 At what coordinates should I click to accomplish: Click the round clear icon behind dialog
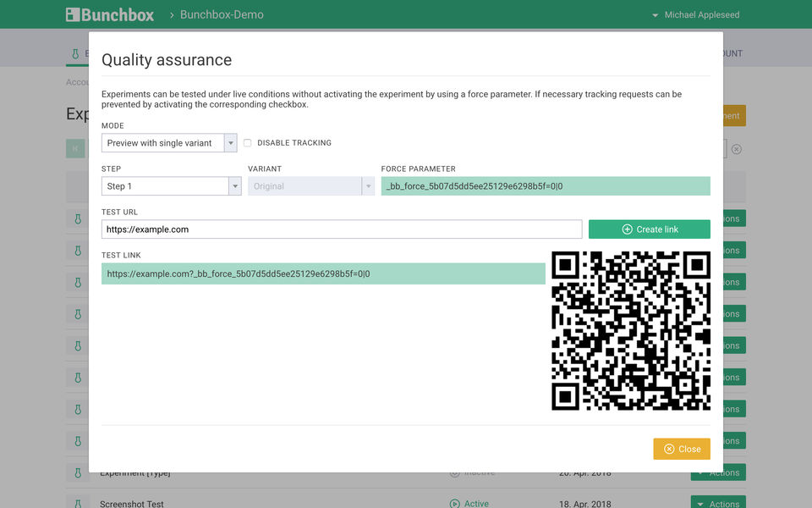click(x=737, y=149)
